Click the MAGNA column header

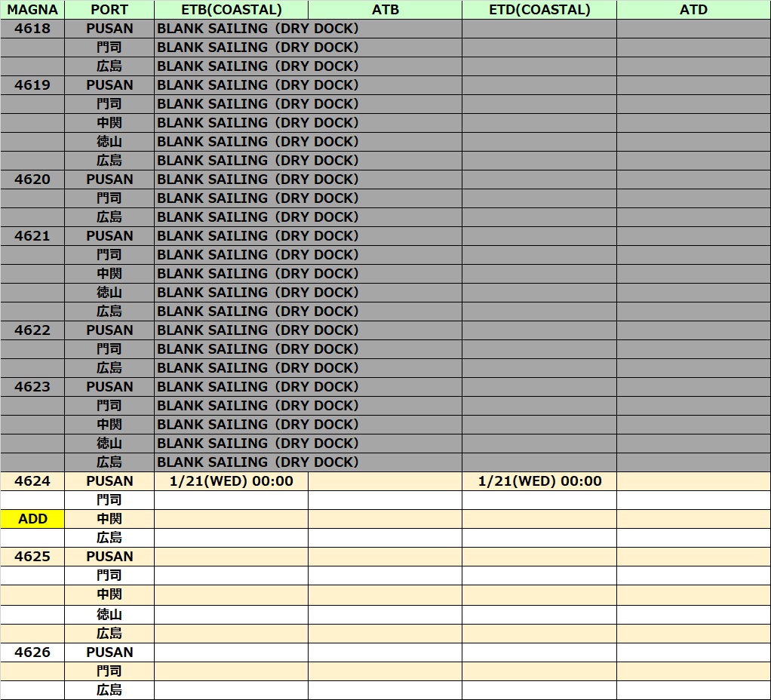point(32,10)
